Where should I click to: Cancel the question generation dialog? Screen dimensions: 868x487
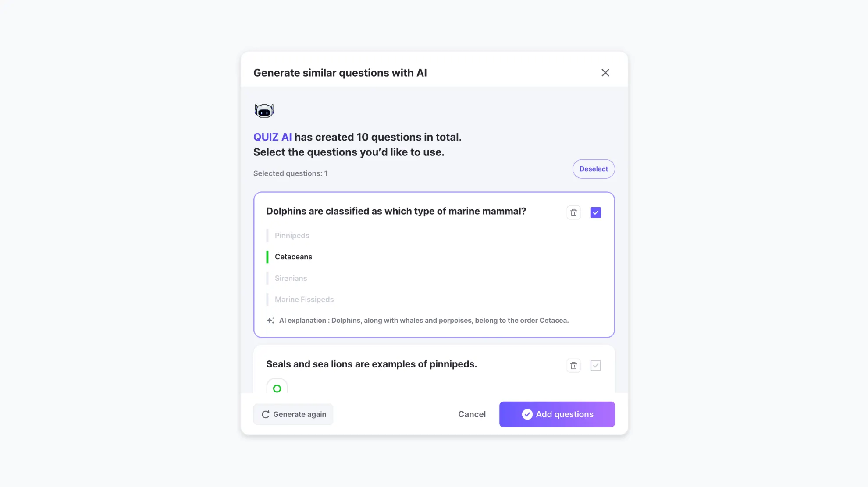pyautogui.click(x=472, y=414)
